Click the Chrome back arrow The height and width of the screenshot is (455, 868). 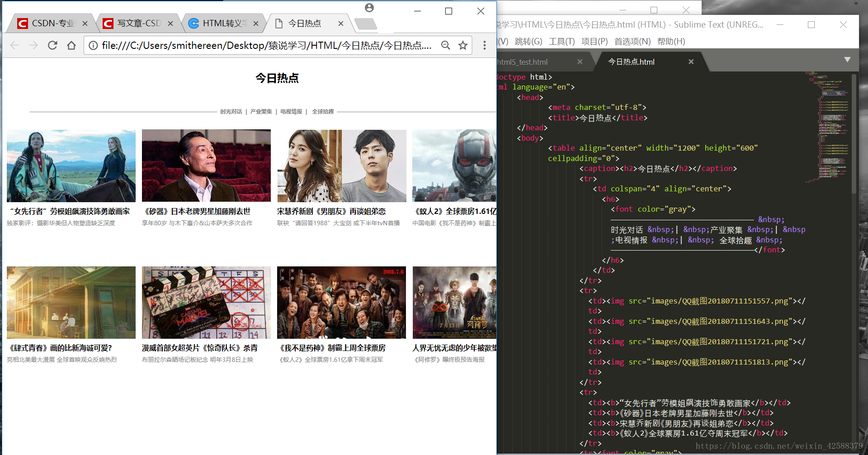click(14, 45)
